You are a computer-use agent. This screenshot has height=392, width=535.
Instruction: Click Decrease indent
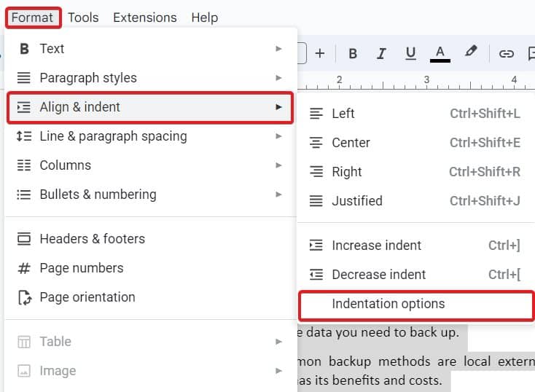414,274
